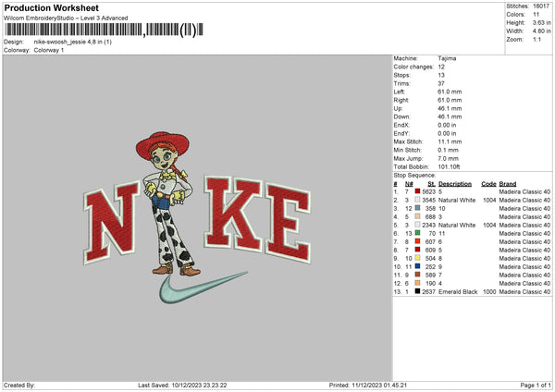555x392 pixels.
Task: Select the St. column header
Action: [x=431, y=184]
